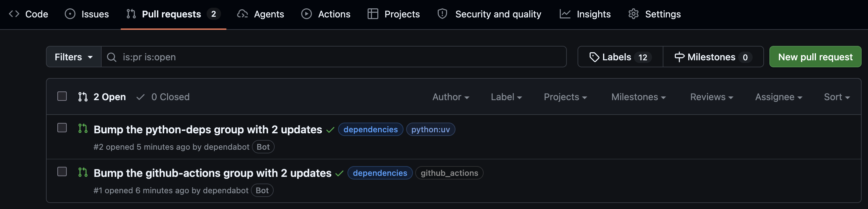Image resolution: width=868 pixels, height=209 pixels.
Task: Open the Code tab
Action: (28, 14)
